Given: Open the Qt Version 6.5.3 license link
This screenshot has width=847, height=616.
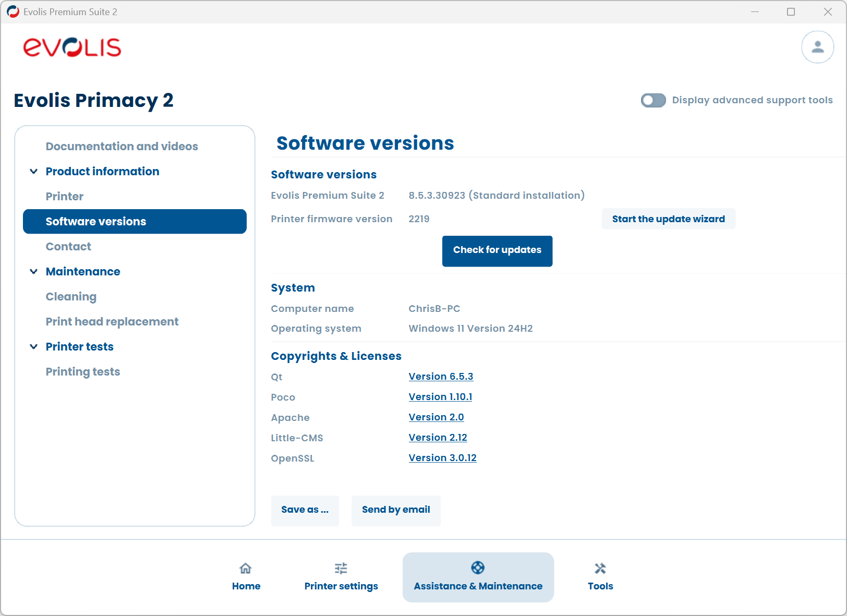Looking at the screenshot, I should (441, 376).
